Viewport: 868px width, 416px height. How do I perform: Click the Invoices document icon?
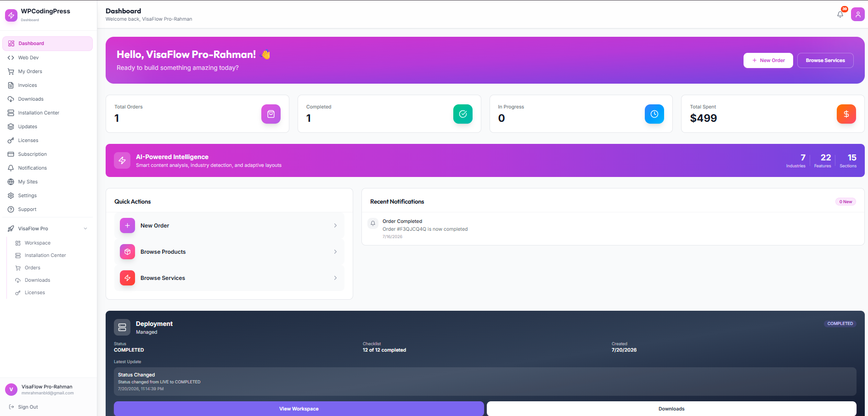coord(11,85)
